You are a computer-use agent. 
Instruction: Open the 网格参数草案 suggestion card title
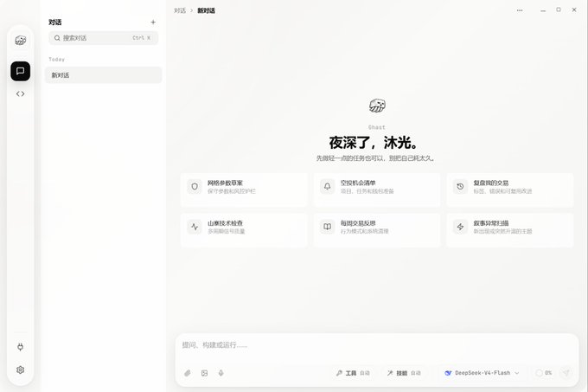[x=225, y=183]
